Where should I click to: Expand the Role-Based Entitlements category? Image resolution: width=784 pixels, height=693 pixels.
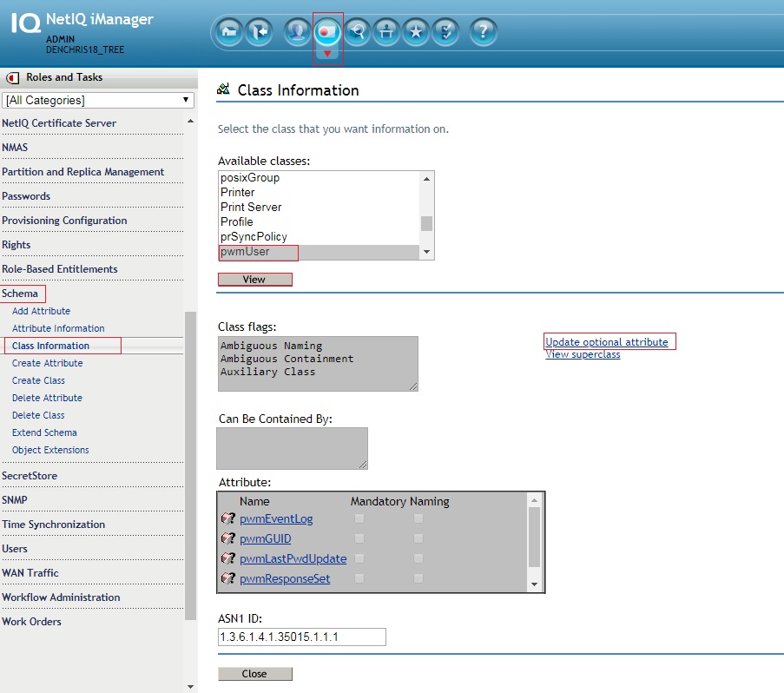(x=60, y=269)
